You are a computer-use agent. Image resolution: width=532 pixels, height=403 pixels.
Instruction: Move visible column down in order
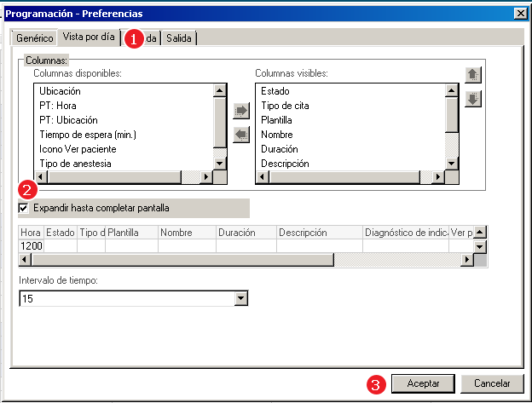click(x=474, y=99)
